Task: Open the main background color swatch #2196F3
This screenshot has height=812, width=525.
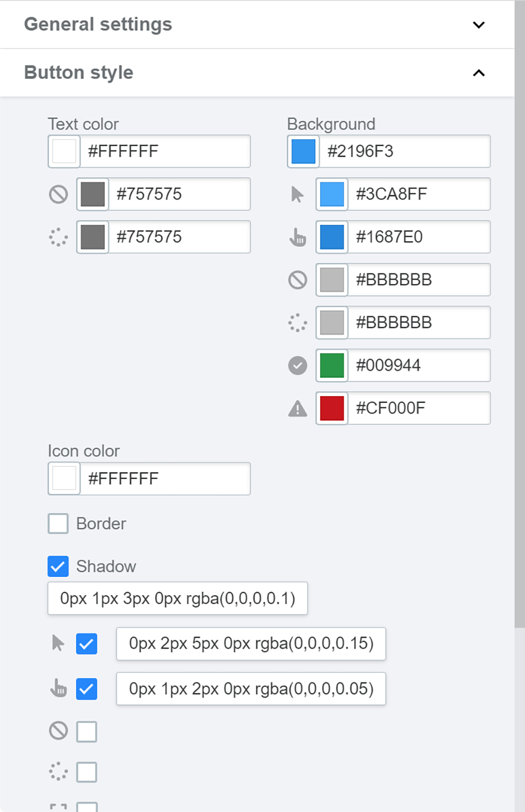Action: (303, 152)
